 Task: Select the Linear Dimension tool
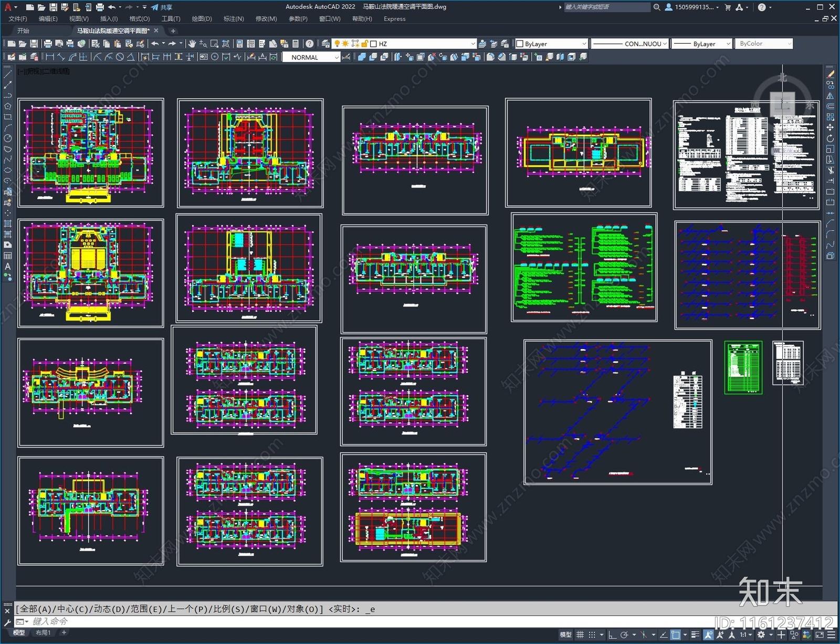[50, 57]
